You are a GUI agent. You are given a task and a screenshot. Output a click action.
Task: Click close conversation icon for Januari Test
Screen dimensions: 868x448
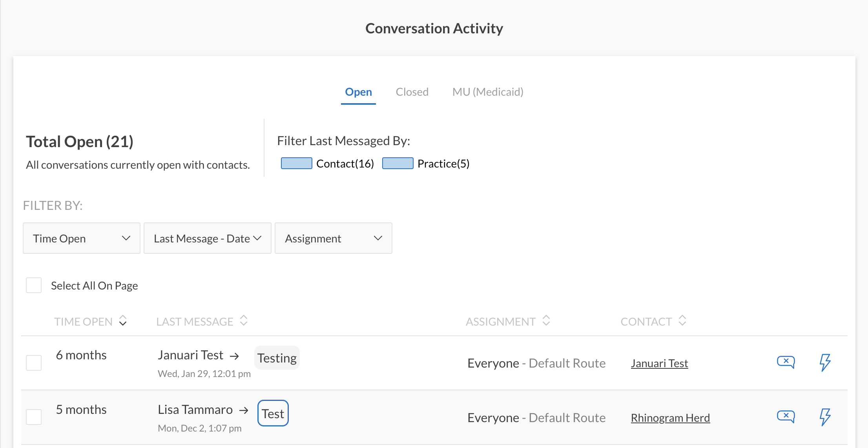pos(786,362)
